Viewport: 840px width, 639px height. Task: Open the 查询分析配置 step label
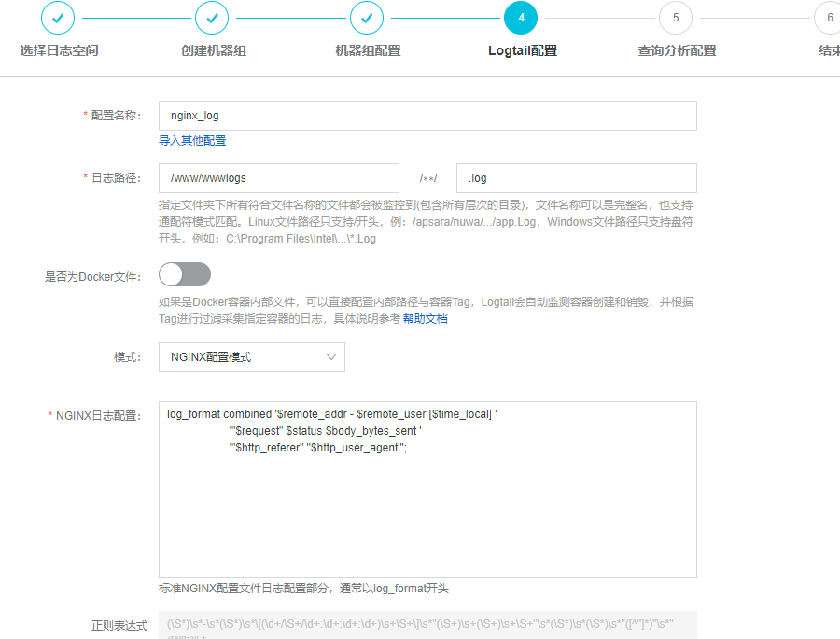(x=677, y=50)
